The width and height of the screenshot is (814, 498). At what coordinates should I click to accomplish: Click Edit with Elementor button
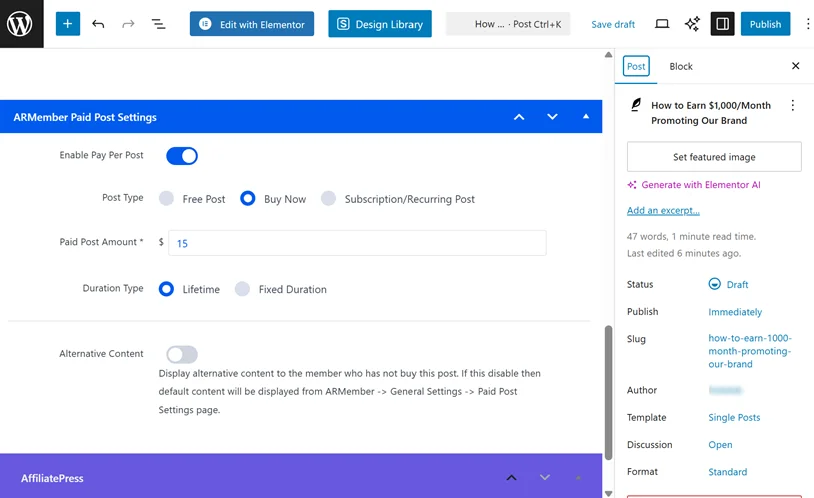[x=252, y=24]
